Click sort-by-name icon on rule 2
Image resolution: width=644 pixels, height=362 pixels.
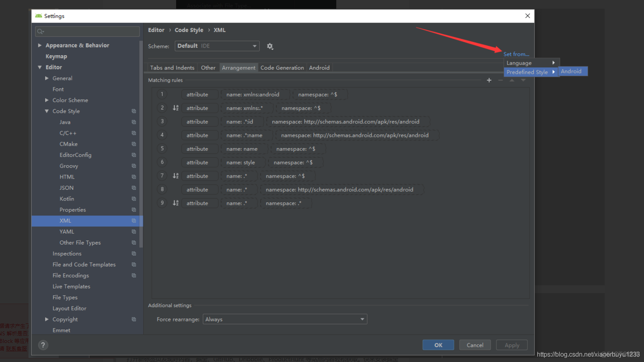click(176, 108)
